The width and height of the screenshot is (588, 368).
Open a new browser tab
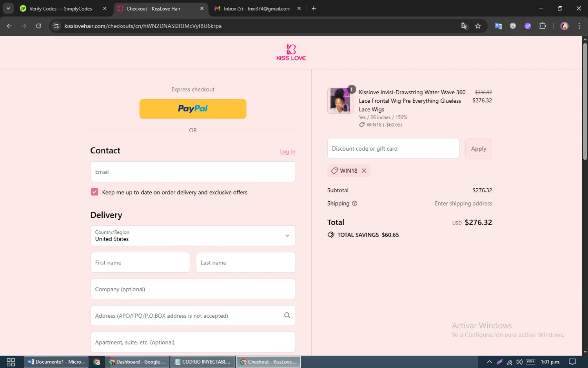coord(314,9)
